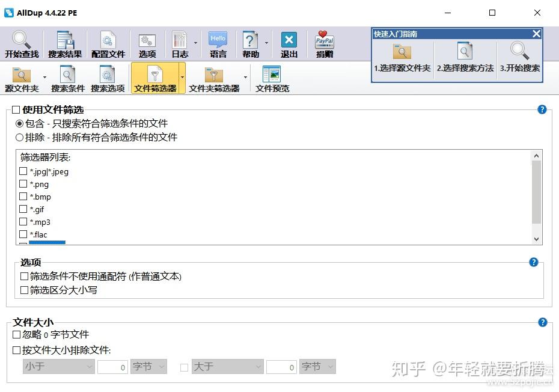The height and width of the screenshot is (392, 559).
Task: Change 语言 language setting
Action: click(218, 44)
